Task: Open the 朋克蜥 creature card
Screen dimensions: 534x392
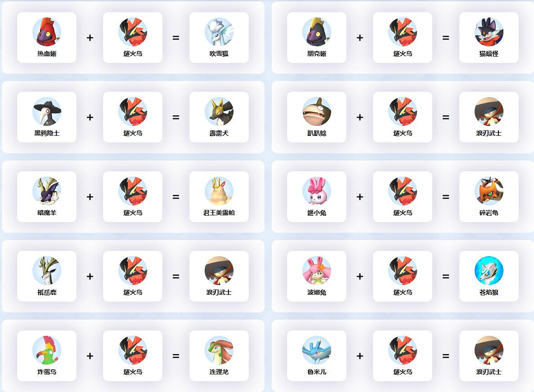Action: point(317,37)
